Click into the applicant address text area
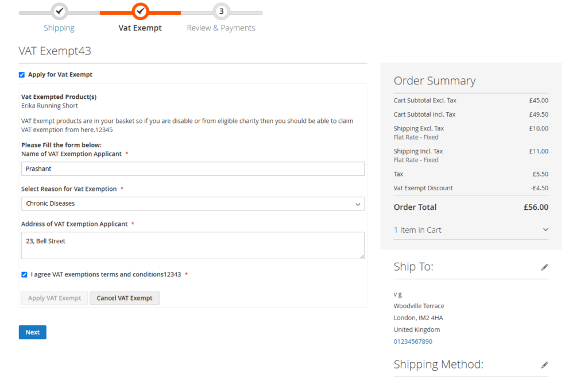Image resolution: width=588 pixels, height=384 pixels. [x=193, y=245]
